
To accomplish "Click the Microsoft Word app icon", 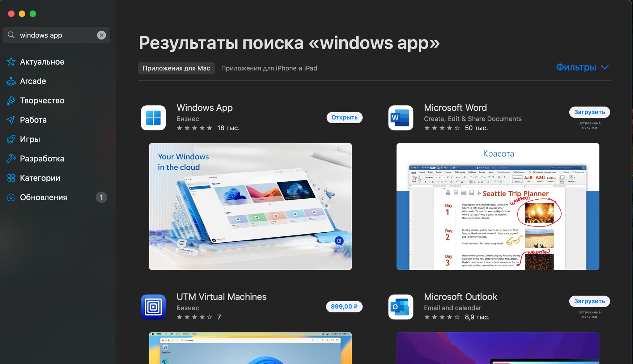I will (401, 118).
